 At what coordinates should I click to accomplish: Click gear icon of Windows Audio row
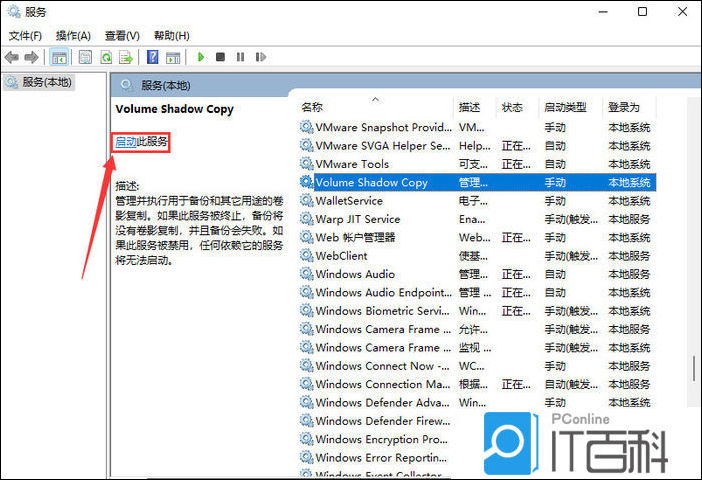(x=307, y=274)
